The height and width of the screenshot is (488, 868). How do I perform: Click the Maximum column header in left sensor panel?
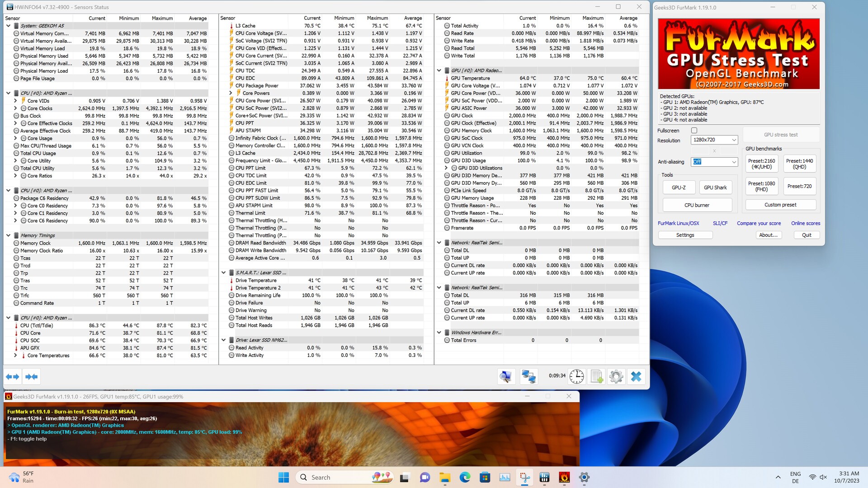[162, 18]
